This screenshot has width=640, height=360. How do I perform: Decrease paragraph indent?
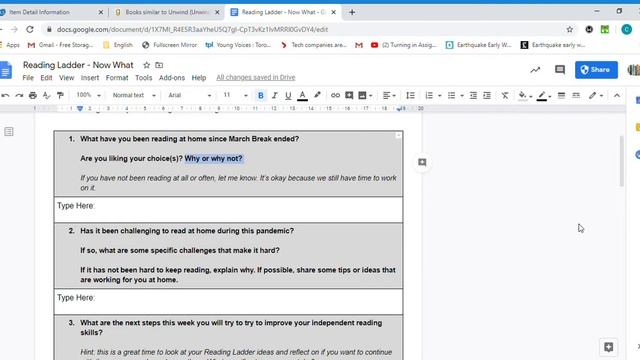click(473, 96)
